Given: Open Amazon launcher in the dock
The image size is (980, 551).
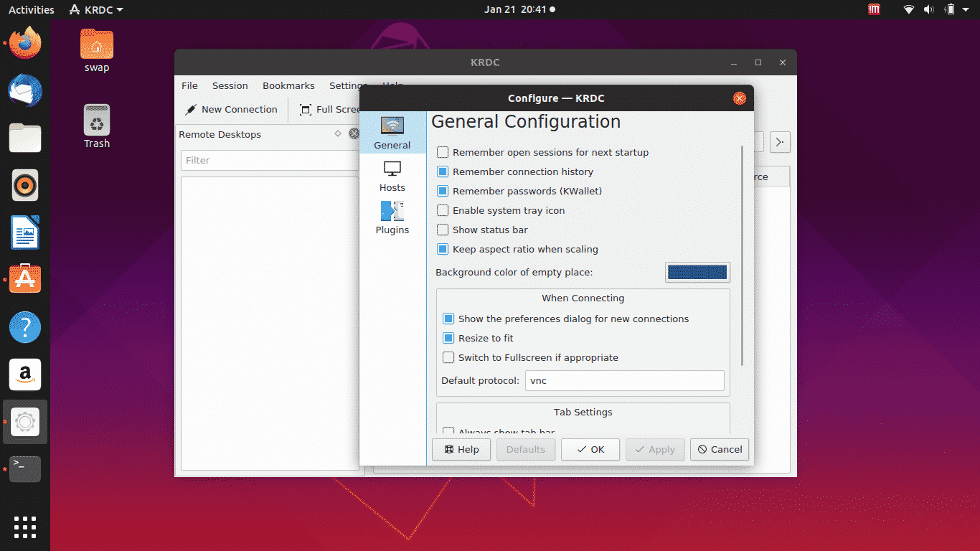Looking at the screenshot, I should [25, 375].
